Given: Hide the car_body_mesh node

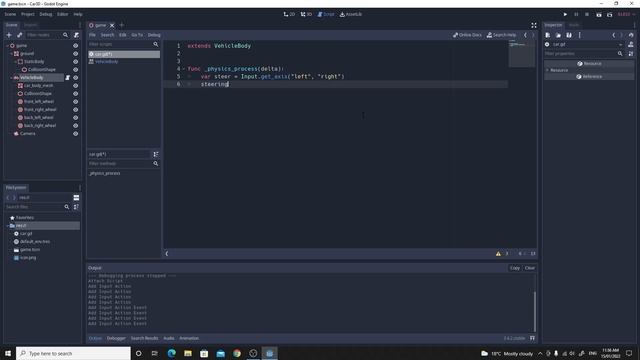Looking at the screenshot, I should pos(76,86).
